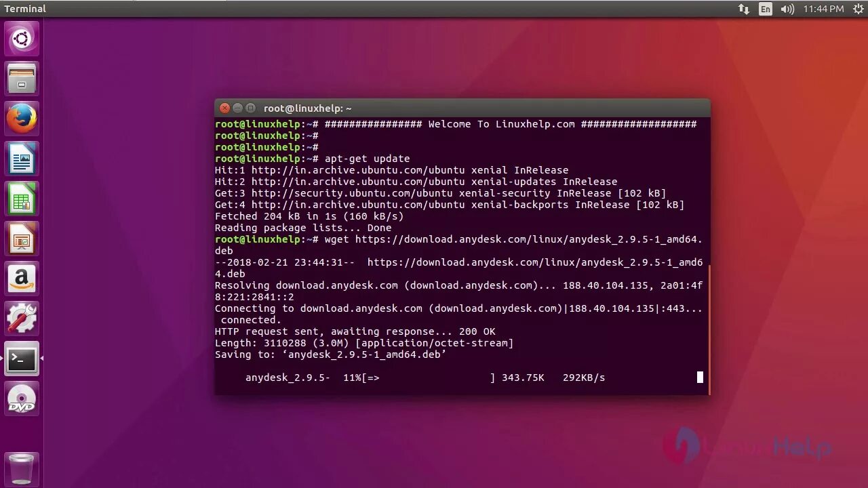Viewport: 868px width, 488px height.
Task: Open the En keyboard layout indicator
Action: [x=766, y=9]
